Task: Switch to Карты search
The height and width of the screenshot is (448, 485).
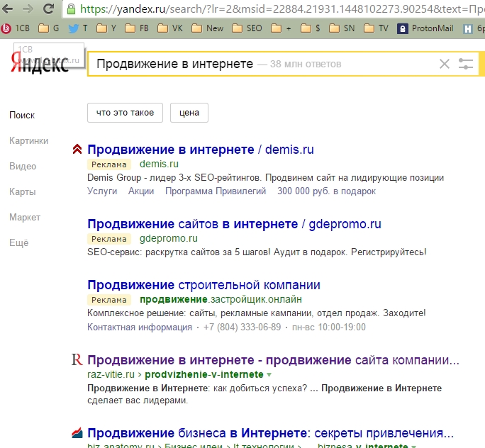Action: [x=23, y=191]
